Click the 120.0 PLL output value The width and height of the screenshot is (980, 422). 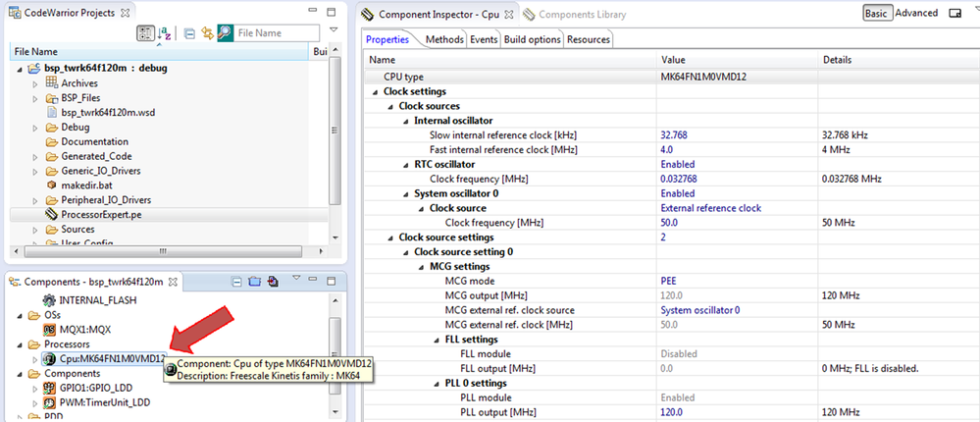[671, 412]
